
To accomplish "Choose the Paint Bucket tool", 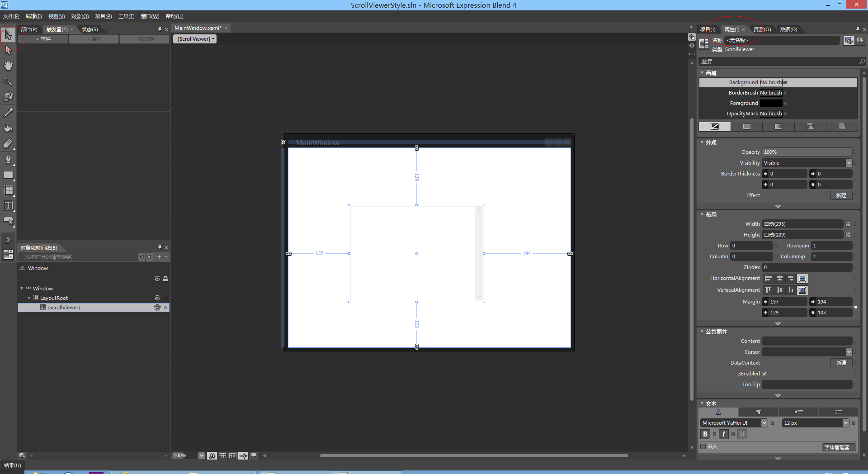I will [x=8, y=128].
